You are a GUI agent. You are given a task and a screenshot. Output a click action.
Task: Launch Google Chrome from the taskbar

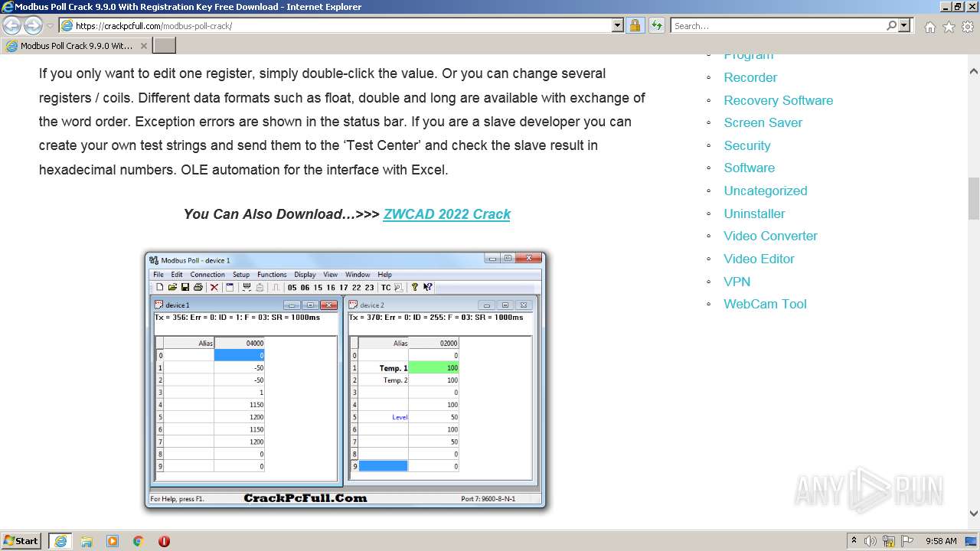click(x=139, y=540)
